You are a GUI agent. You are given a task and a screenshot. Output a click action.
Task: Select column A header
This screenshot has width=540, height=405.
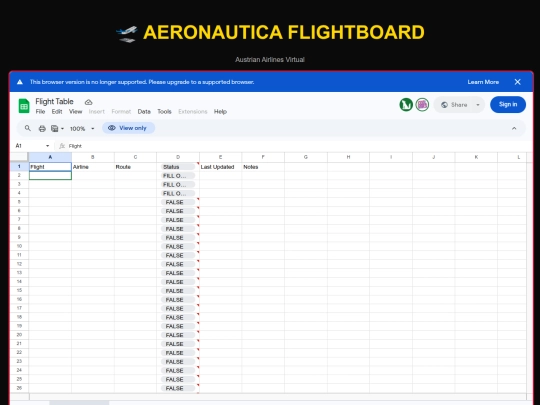[x=50, y=157]
